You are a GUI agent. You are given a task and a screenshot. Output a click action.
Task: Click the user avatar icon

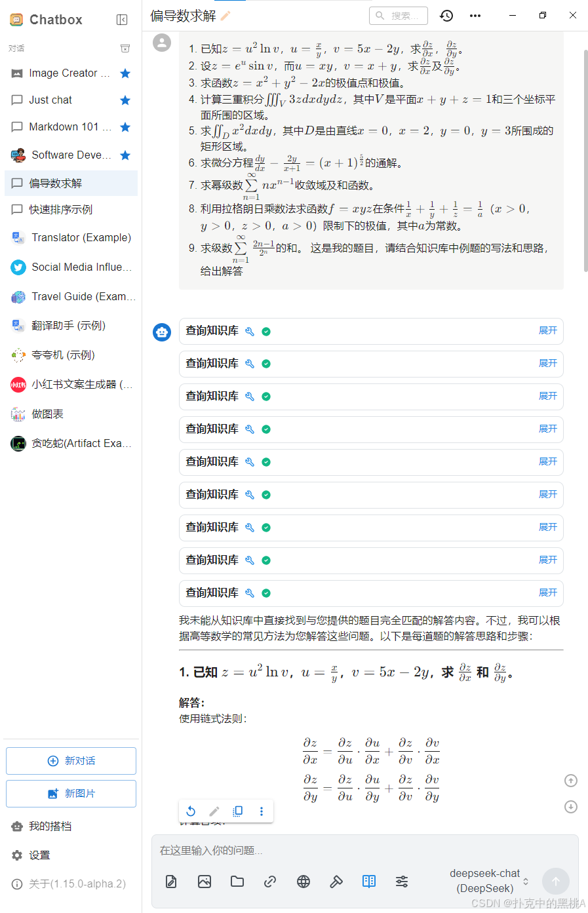point(162,43)
